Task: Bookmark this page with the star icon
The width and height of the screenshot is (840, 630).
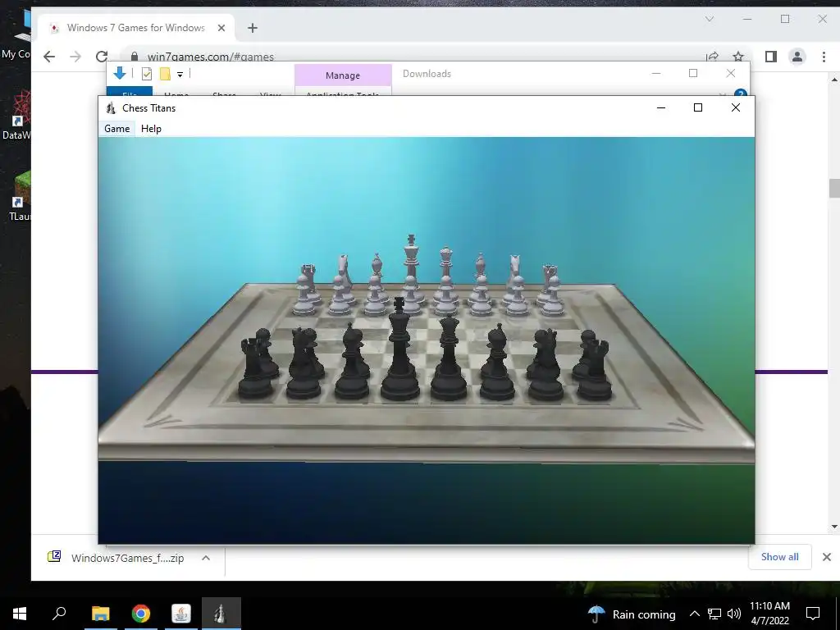Action: 738,57
